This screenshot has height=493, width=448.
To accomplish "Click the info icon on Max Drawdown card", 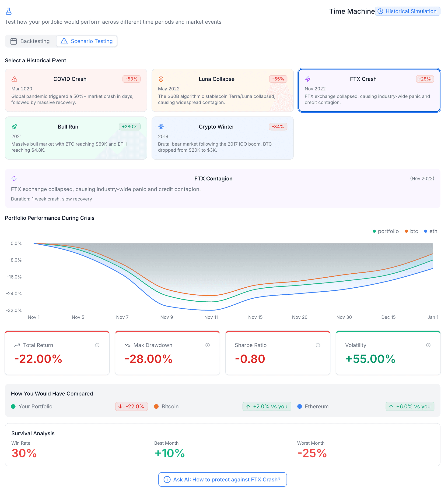I will pos(208,345).
